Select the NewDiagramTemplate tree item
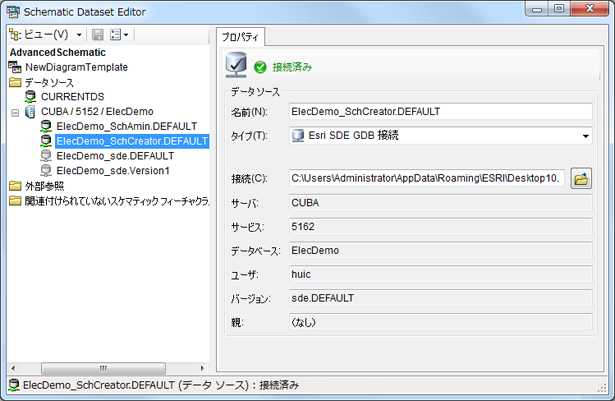This screenshot has height=401, width=615. [x=76, y=67]
